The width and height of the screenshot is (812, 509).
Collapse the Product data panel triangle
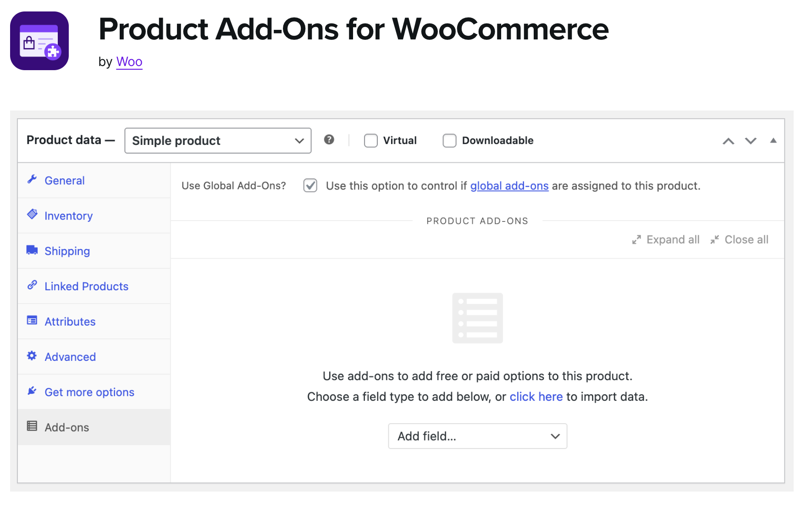(773, 141)
